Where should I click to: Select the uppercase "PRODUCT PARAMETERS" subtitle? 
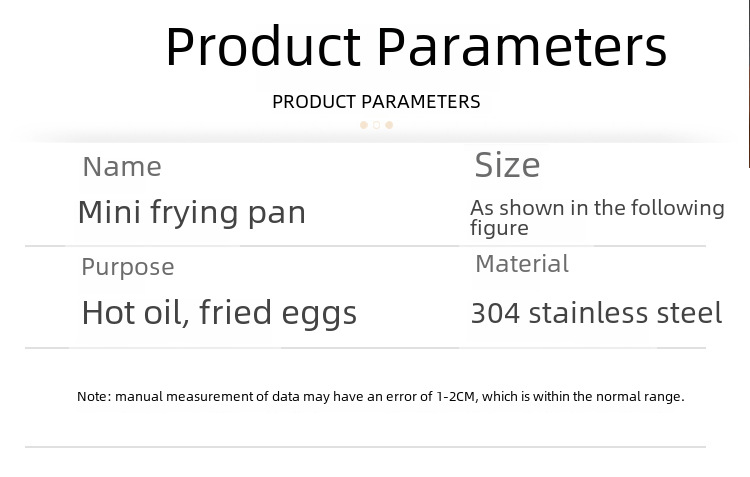point(376,102)
